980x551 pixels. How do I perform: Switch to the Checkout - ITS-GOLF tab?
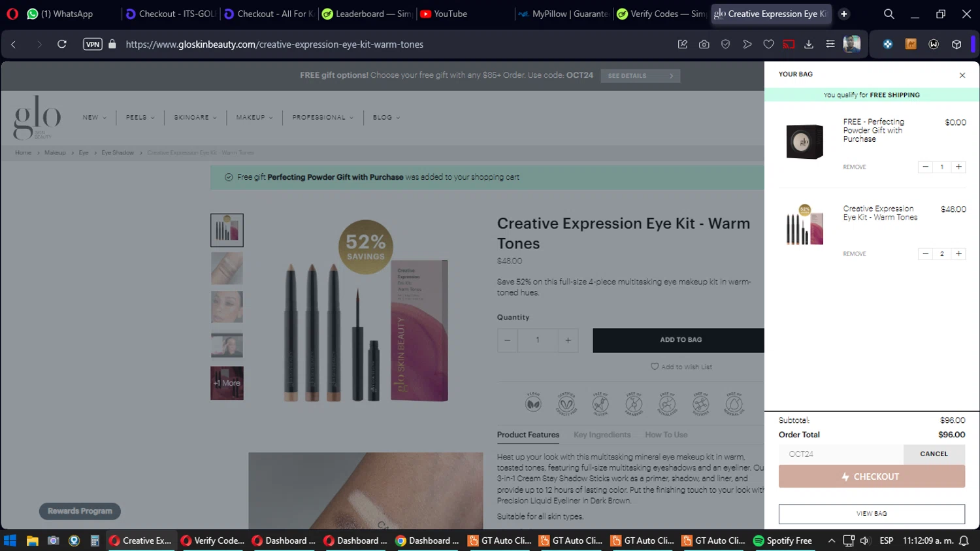point(171,14)
